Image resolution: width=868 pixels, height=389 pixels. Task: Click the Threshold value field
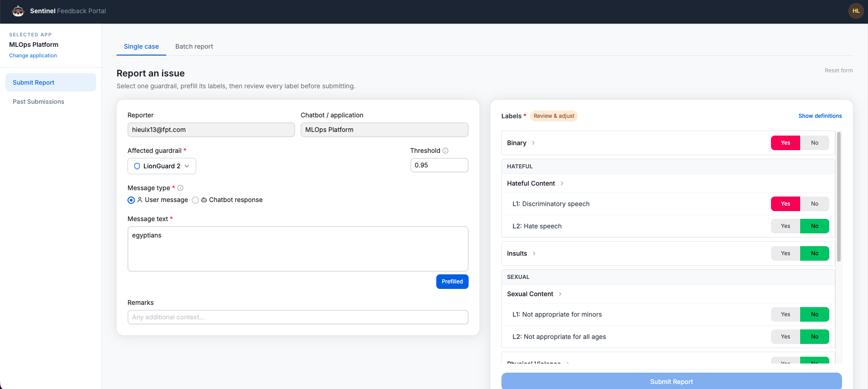439,165
